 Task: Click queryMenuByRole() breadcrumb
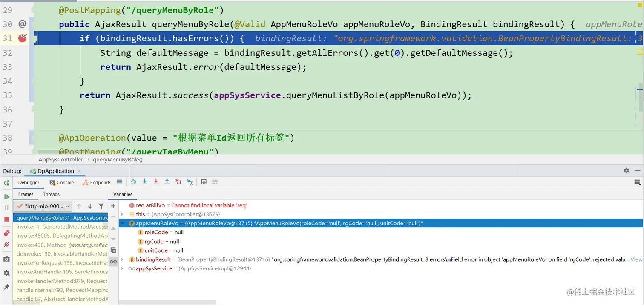coord(118,160)
